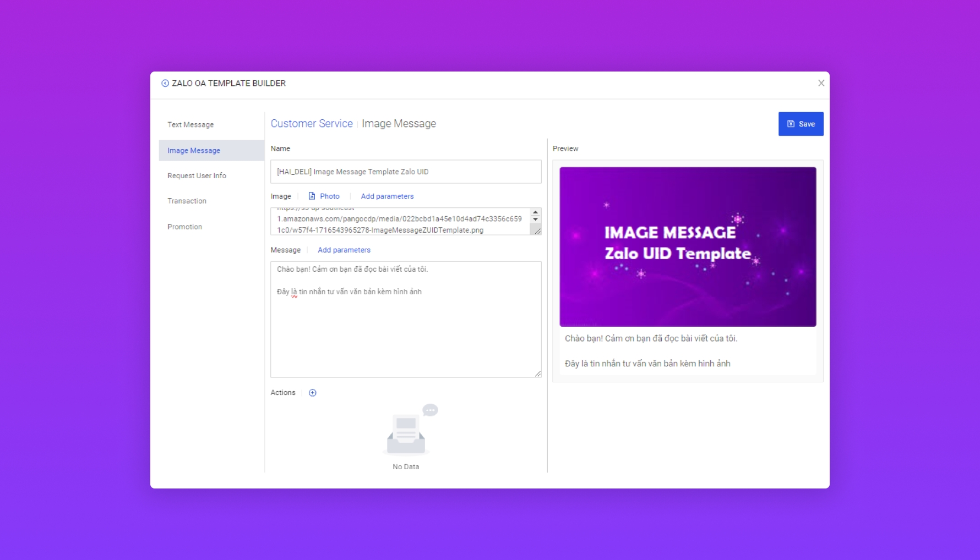Image resolution: width=980 pixels, height=560 pixels.
Task: Add parameters to the Message field
Action: pyautogui.click(x=344, y=250)
